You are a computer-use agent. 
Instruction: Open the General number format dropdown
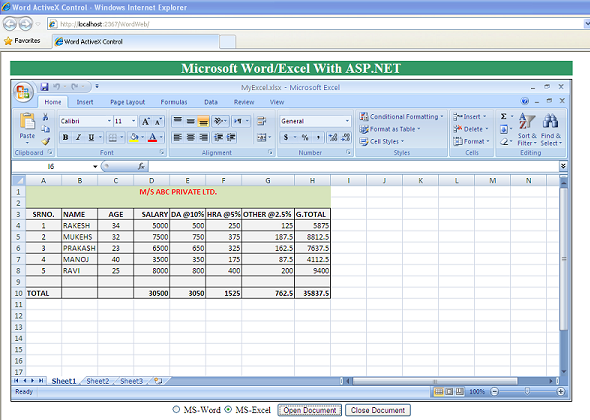tap(347, 121)
